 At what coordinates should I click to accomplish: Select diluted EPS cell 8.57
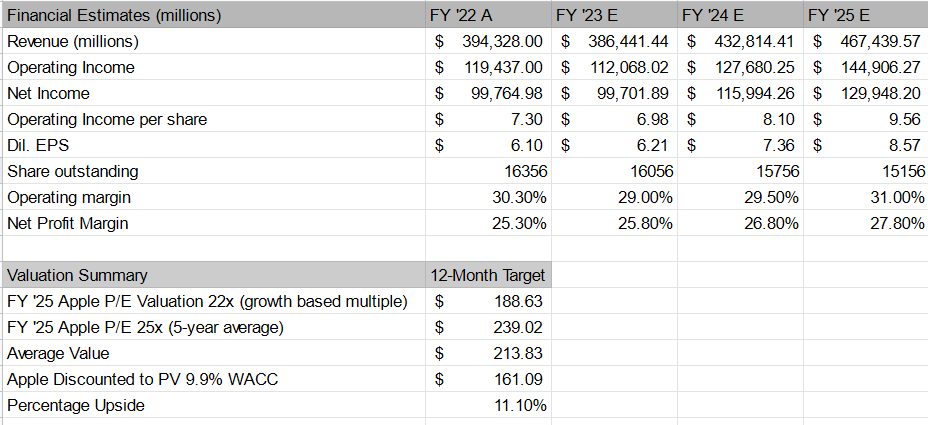coord(866,145)
